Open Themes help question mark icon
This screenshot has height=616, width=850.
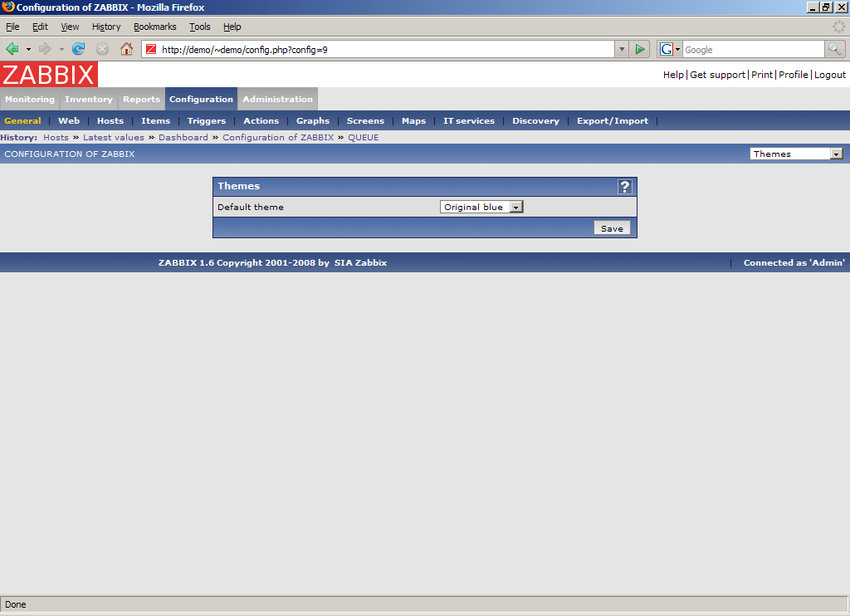pyautogui.click(x=624, y=187)
